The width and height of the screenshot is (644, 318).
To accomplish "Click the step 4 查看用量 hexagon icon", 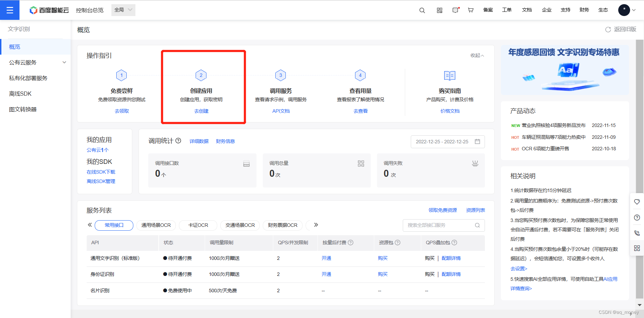I will point(360,75).
